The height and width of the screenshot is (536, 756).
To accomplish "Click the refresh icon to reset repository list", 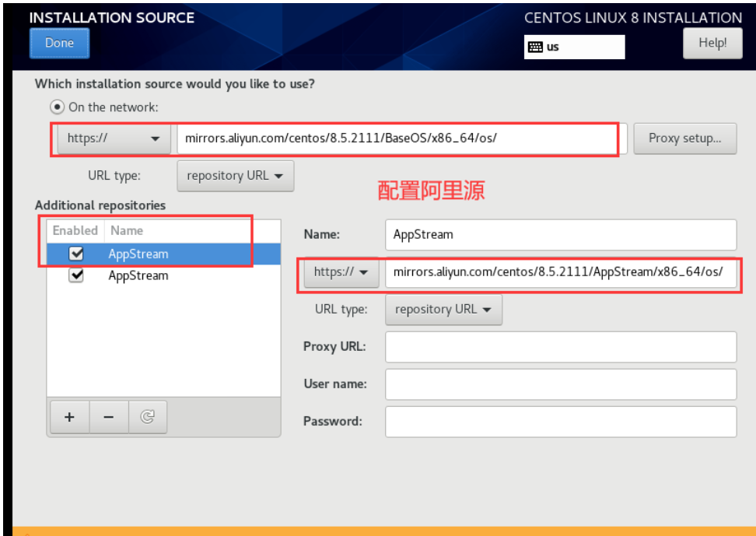I will 147,418.
